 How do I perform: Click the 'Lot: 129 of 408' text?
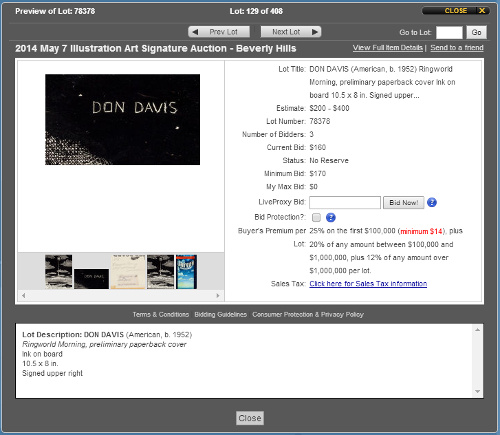(x=256, y=11)
